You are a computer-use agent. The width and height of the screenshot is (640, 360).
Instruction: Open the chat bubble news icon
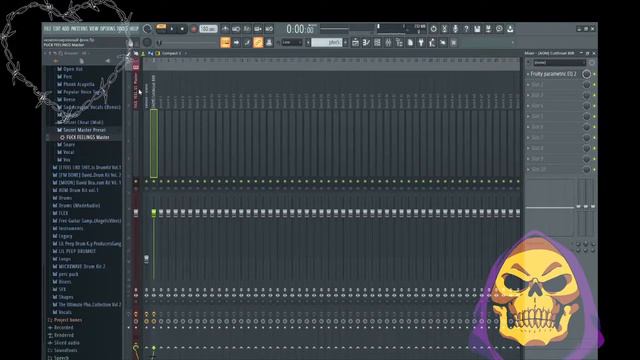click(499, 29)
